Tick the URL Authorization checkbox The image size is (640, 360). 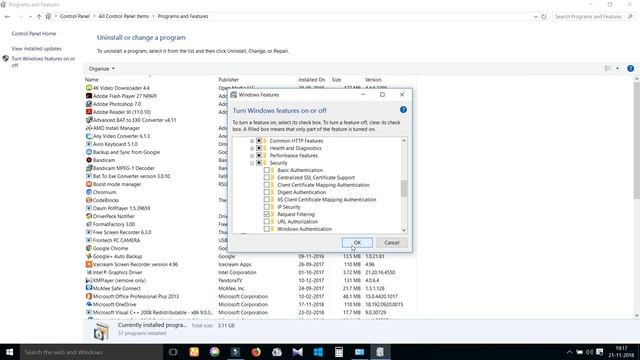click(267, 222)
